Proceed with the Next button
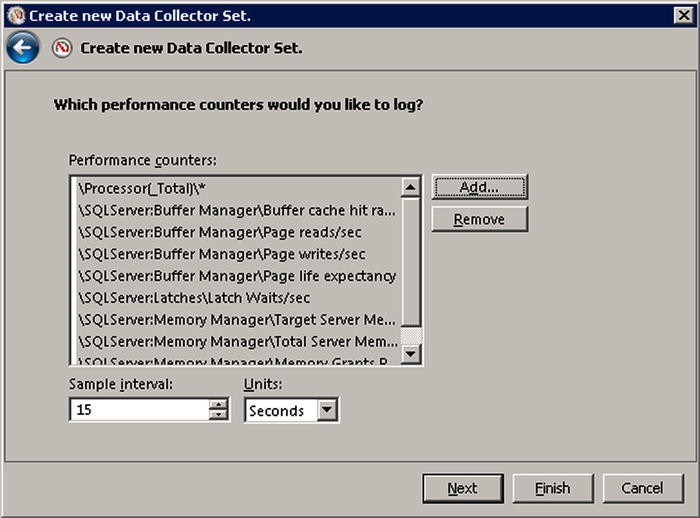This screenshot has height=518, width=700. (x=463, y=489)
